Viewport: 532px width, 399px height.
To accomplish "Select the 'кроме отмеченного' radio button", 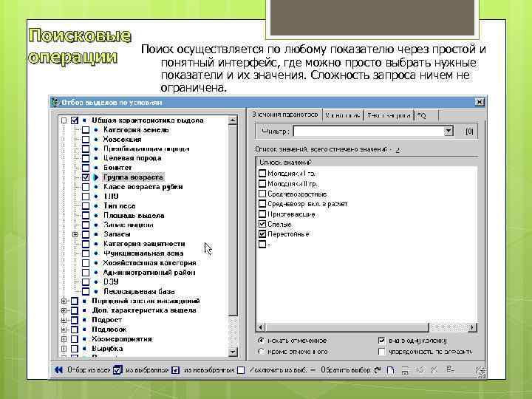I will tap(262, 352).
